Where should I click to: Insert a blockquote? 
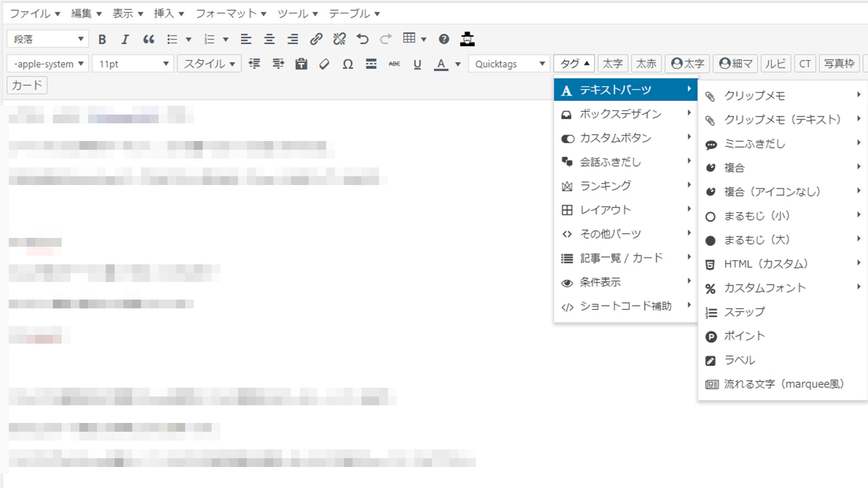click(x=149, y=39)
